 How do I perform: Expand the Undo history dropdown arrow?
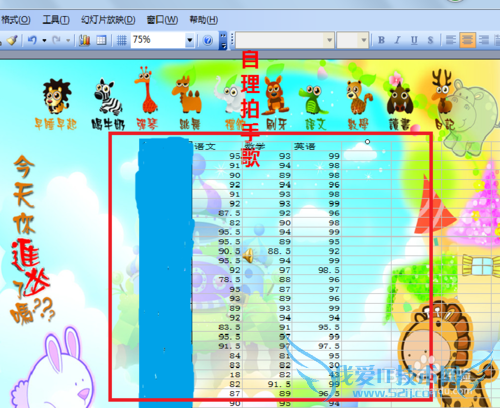tap(44, 40)
